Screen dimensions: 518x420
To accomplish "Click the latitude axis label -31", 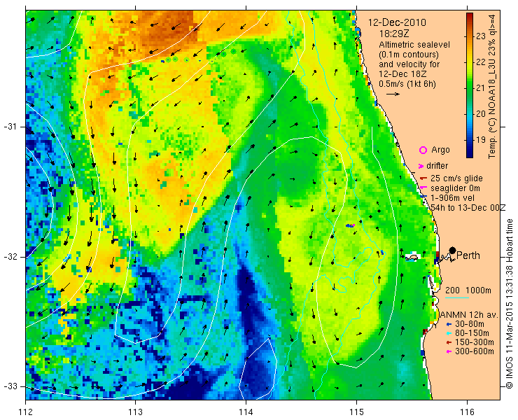I will [10, 127].
